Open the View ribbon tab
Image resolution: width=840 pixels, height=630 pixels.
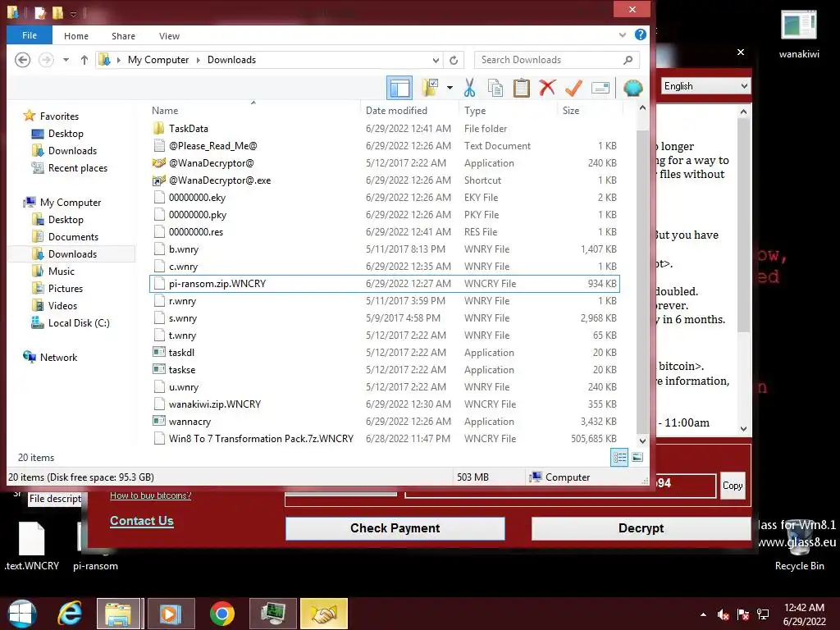coord(169,36)
